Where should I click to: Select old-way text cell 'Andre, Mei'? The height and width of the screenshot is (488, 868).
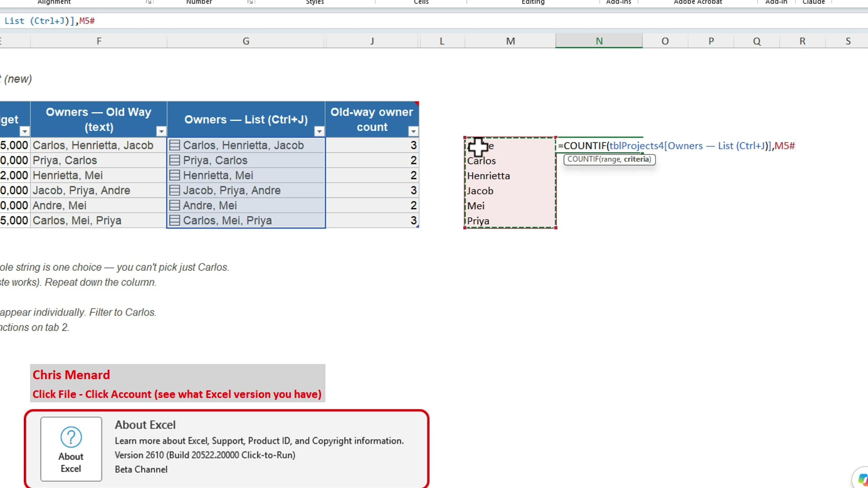(x=99, y=205)
